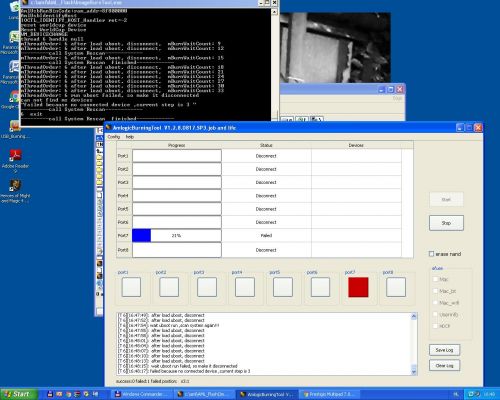
Task: Click the Progress column header
Action: [177, 145]
